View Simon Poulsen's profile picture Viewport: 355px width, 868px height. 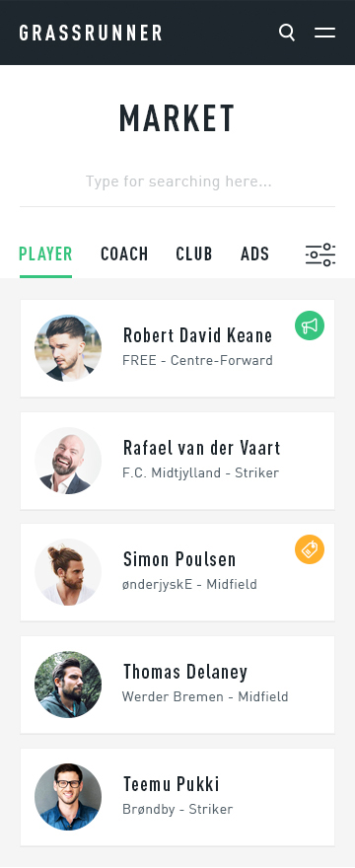pyautogui.click(x=68, y=572)
